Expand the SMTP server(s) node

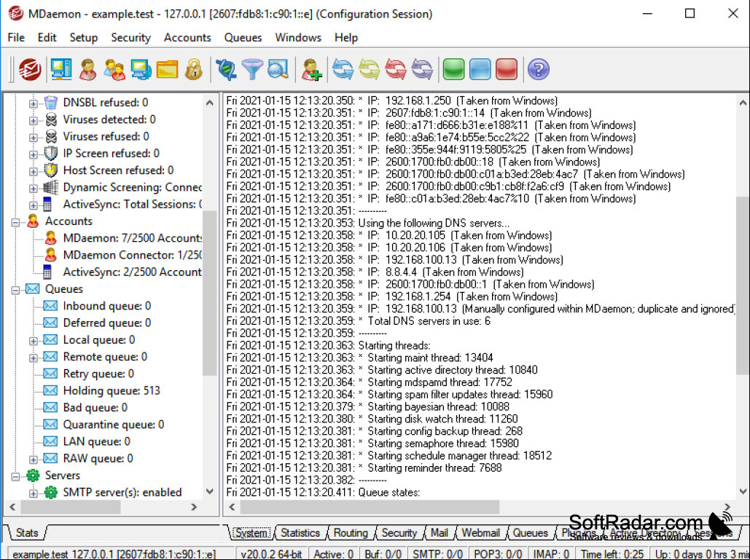pyautogui.click(x=33, y=494)
